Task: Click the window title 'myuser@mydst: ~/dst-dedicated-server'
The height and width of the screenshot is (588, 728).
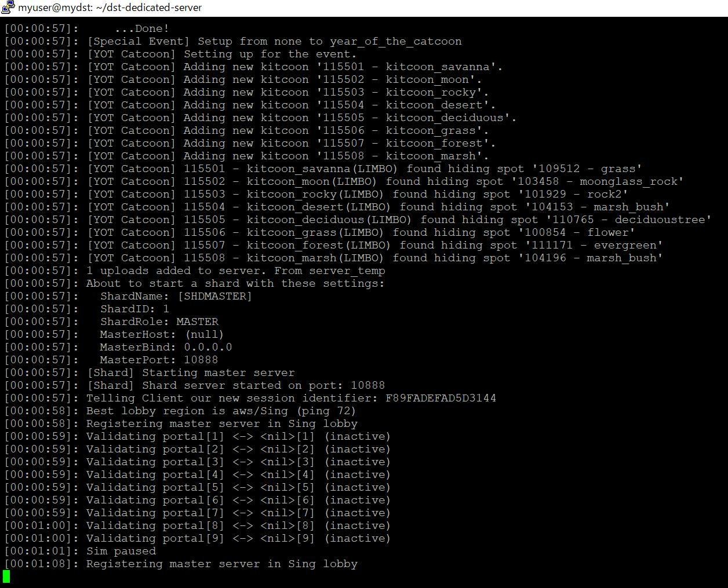Action: coord(110,8)
